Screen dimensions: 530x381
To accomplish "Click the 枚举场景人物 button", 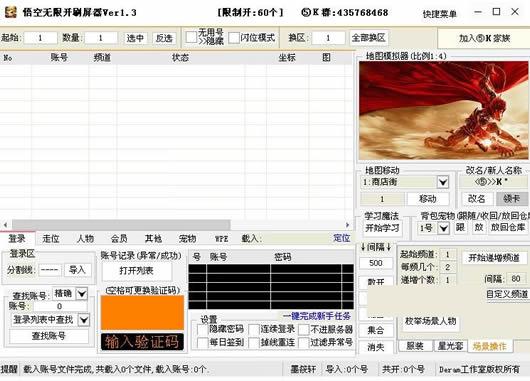I will tap(430, 321).
